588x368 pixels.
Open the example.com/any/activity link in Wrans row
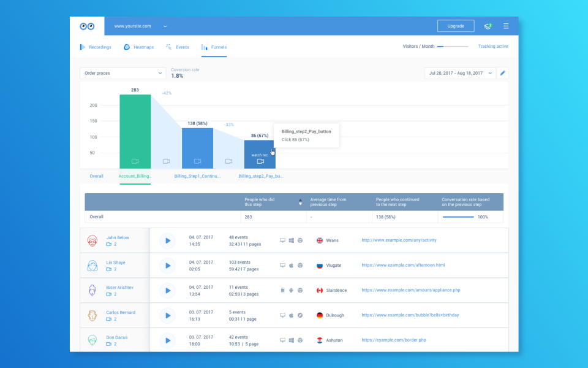399,240
